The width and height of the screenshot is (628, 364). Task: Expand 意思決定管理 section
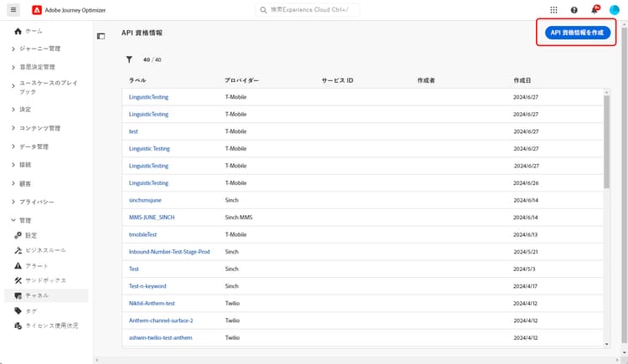(13, 67)
